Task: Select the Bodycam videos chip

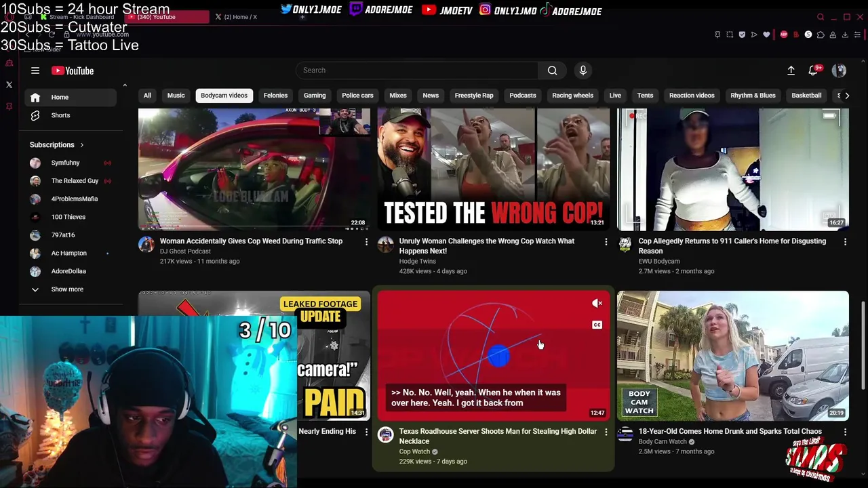Action: (x=224, y=96)
